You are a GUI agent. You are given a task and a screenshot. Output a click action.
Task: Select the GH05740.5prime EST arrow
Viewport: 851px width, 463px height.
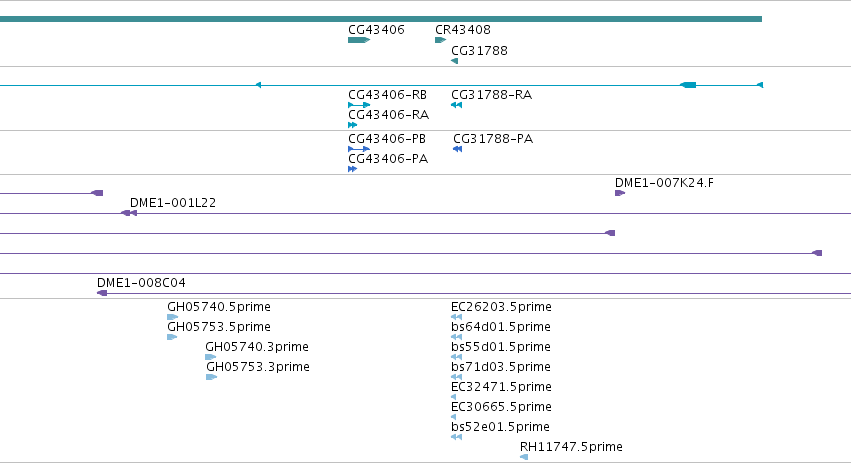[173, 317]
